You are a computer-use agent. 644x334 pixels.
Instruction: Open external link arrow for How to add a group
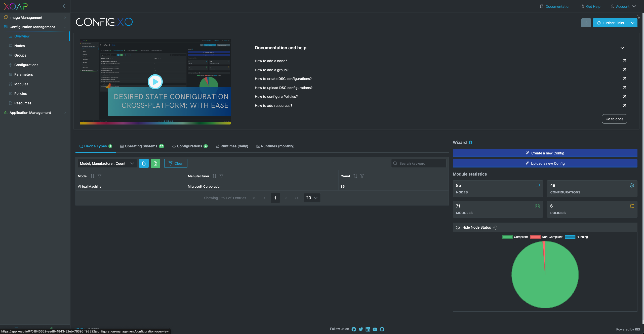[624, 70]
